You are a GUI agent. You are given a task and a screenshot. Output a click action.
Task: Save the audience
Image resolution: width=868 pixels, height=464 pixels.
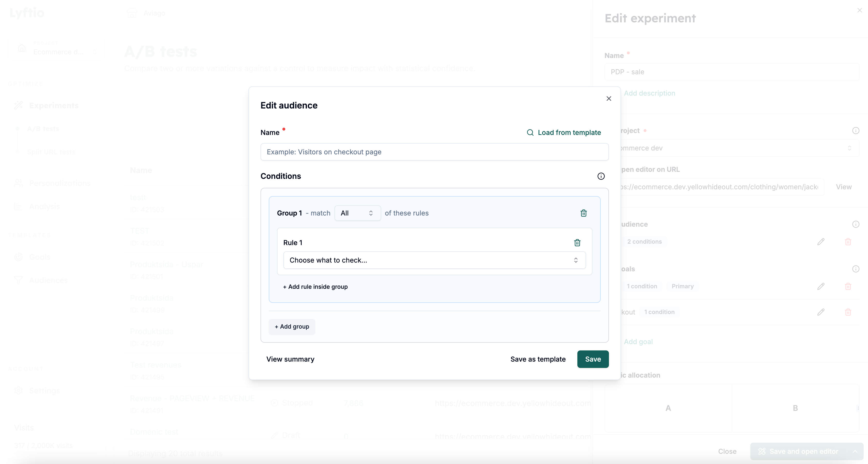pos(593,359)
